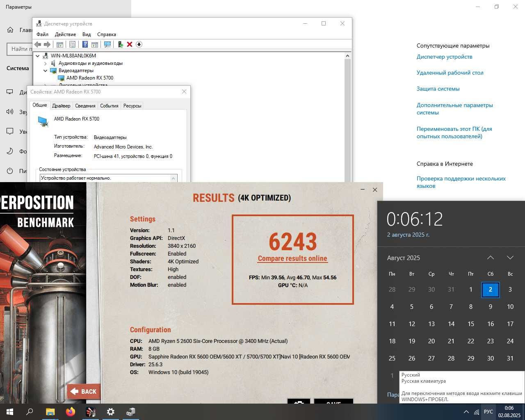Go to next month in calendar
The image size is (525, 420).
click(510, 258)
